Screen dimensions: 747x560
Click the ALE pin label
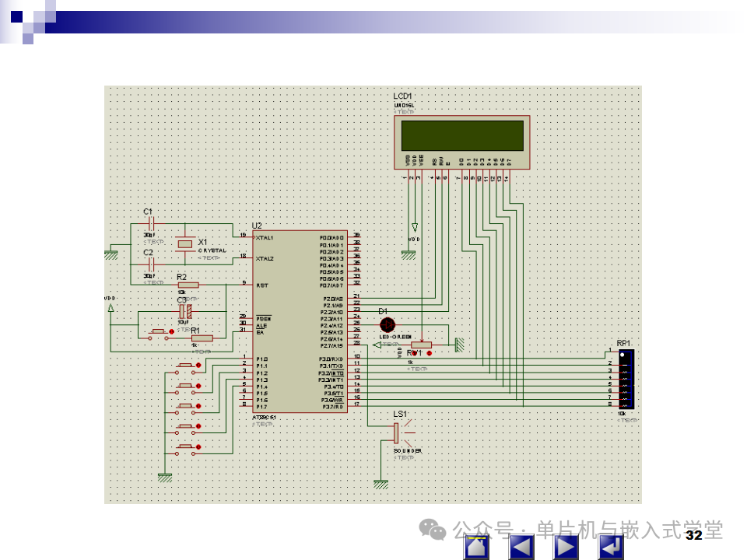click(261, 326)
